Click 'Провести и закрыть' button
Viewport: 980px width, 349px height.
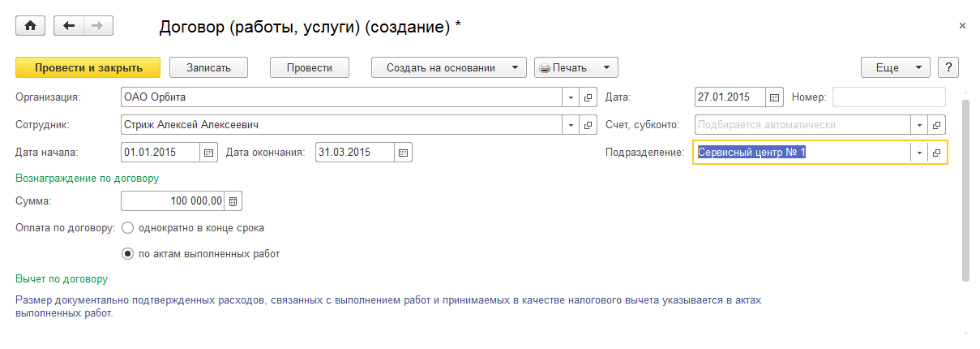point(88,67)
